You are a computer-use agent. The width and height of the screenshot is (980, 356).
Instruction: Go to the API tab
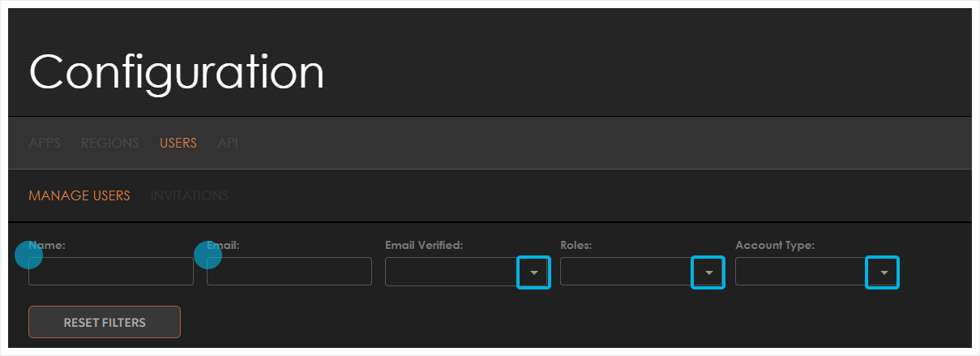228,143
